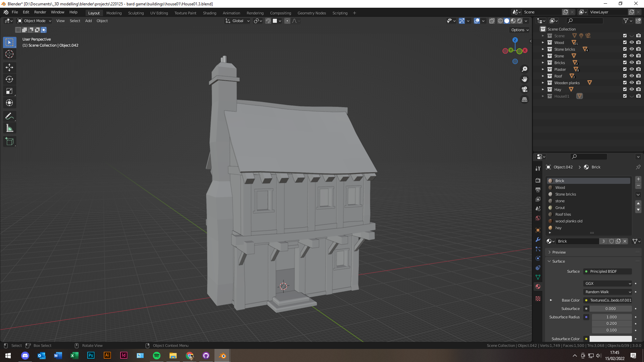Viewport: 644px width, 362px height.
Task: Click the Add Cube tool icon
Action: (x=9, y=142)
